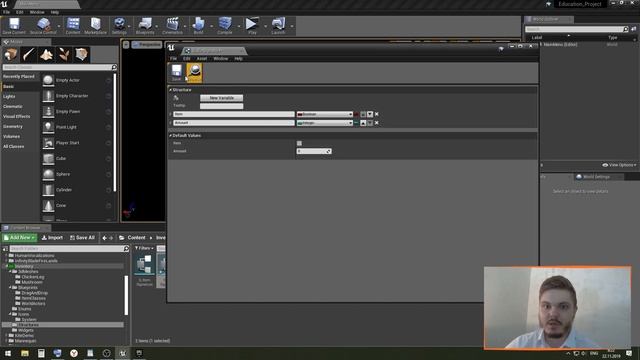640x360 pixels.
Task: Select the Foliage mode icon
Action: click(x=64, y=54)
